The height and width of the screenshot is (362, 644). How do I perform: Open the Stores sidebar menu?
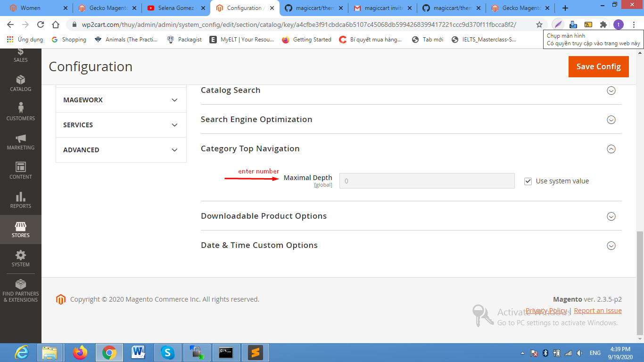click(20, 229)
